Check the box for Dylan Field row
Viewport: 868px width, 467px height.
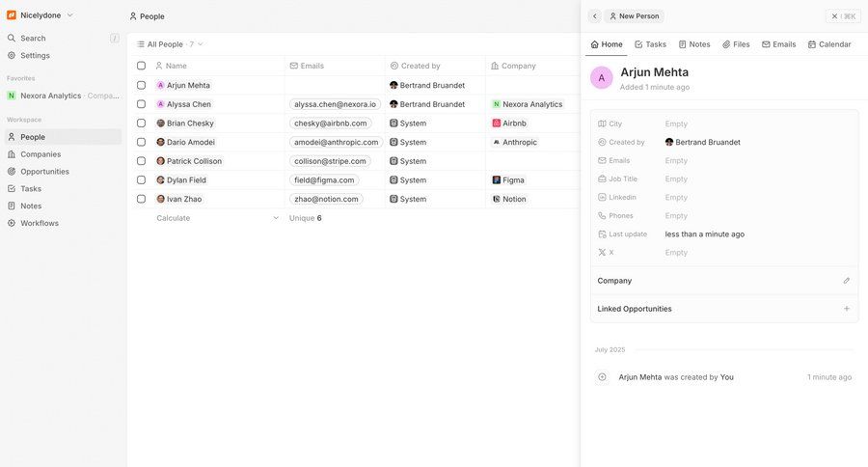141,180
